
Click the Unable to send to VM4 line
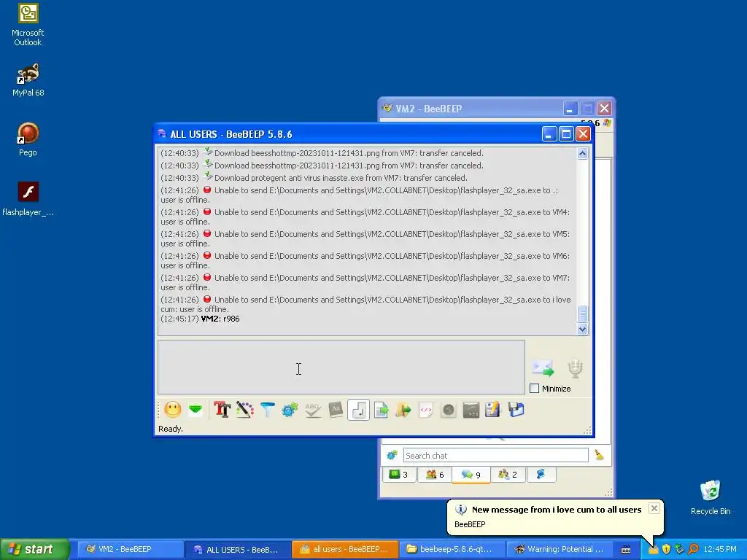pyautogui.click(x=365, y=217)
